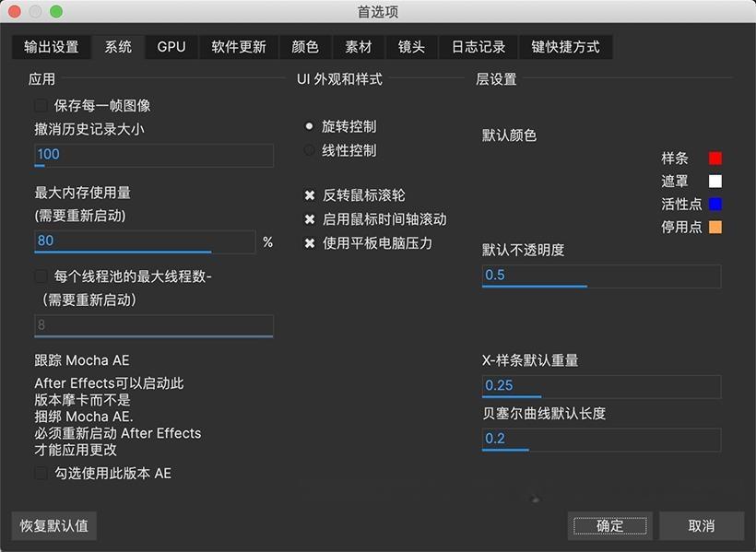756x552 pixels.
Task: Switch to the 素材 tab
Action: (x=359, y=46)
